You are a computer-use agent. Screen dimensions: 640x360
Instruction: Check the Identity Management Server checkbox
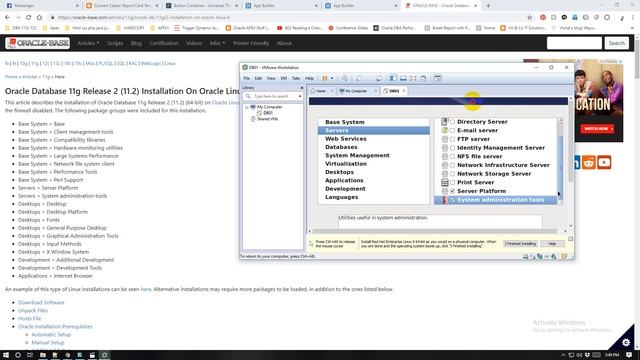point(452,148)
